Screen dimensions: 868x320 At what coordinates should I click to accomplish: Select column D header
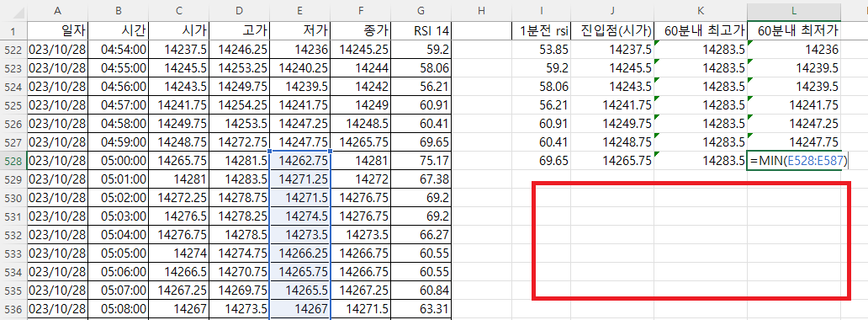point(240,11)
